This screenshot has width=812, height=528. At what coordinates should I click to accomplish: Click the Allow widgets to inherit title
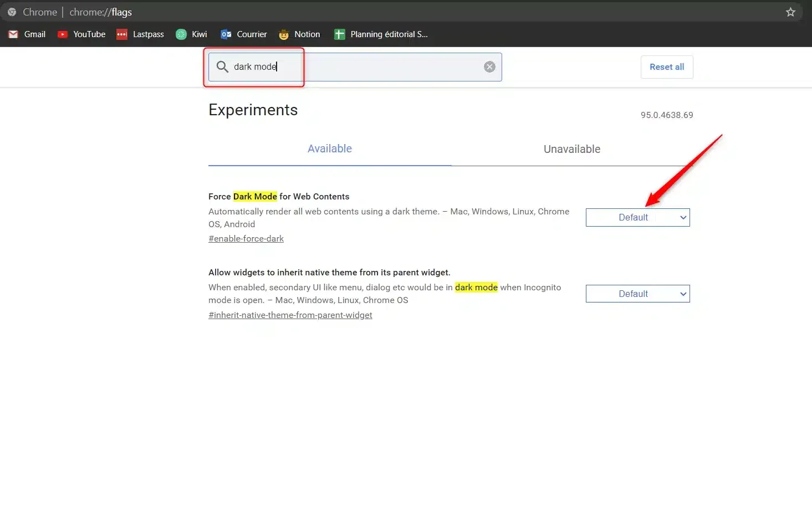[329, 273]
